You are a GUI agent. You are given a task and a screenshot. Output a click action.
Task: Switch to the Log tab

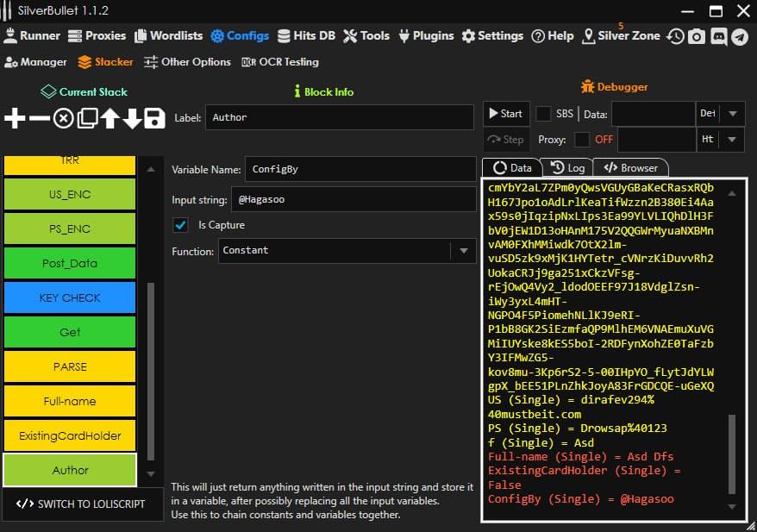568,168
